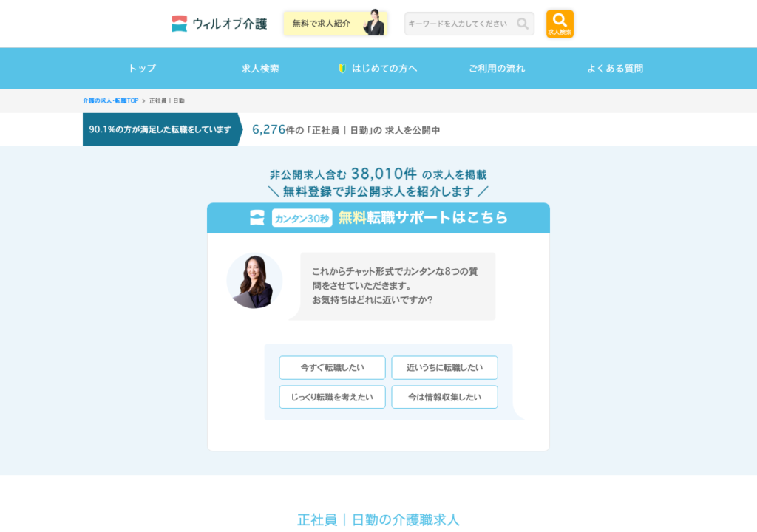
Task: Click the white logo icon in support header
Action: (257, 218)
